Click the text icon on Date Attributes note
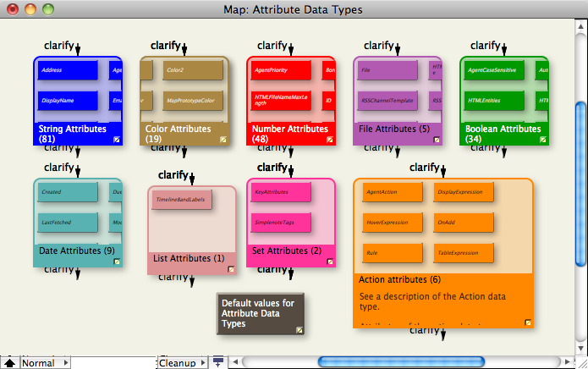 click(117, 262)
